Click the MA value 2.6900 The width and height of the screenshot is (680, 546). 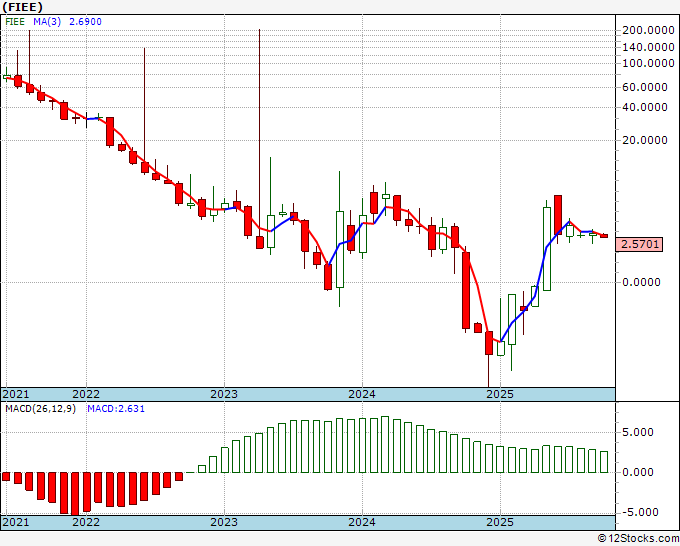tap(85, 22)
